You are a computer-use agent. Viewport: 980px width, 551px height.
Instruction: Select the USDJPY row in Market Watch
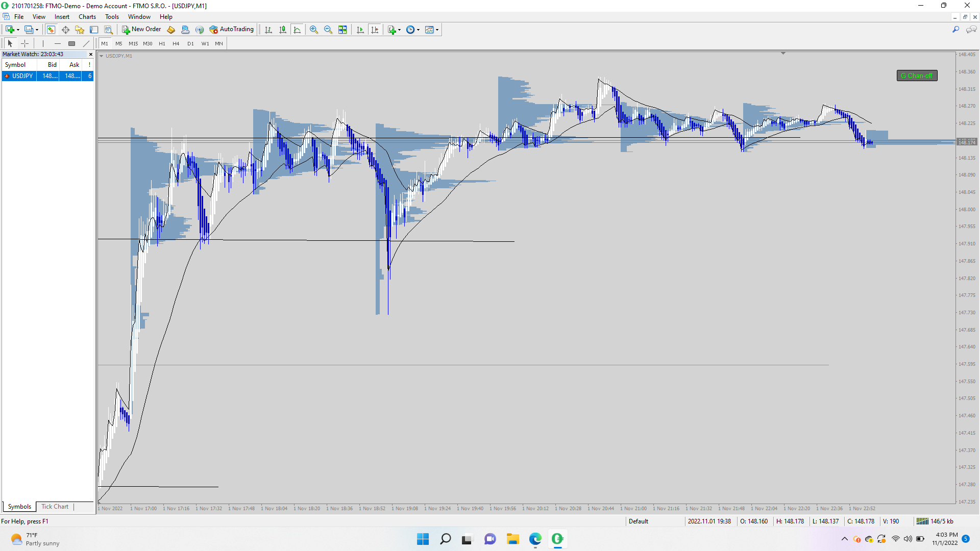[x=22, y=76]
